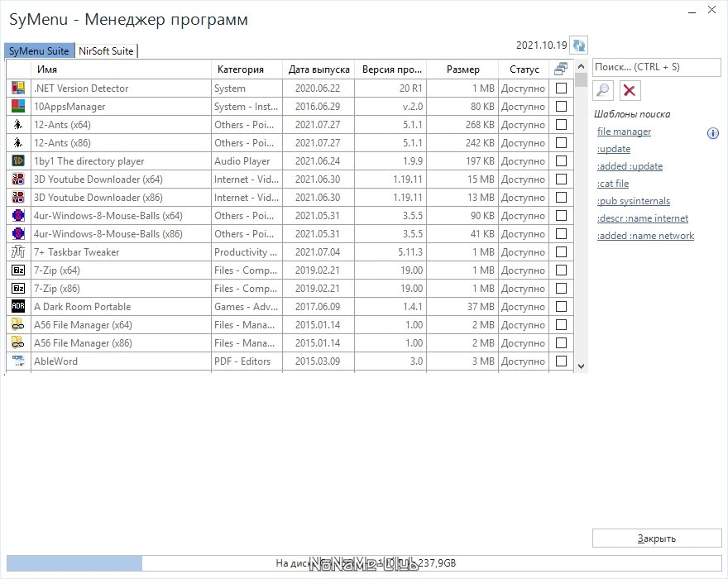
Task: Apply the ':pub sysinternals' search template
Action: click(x=634, y=201)
